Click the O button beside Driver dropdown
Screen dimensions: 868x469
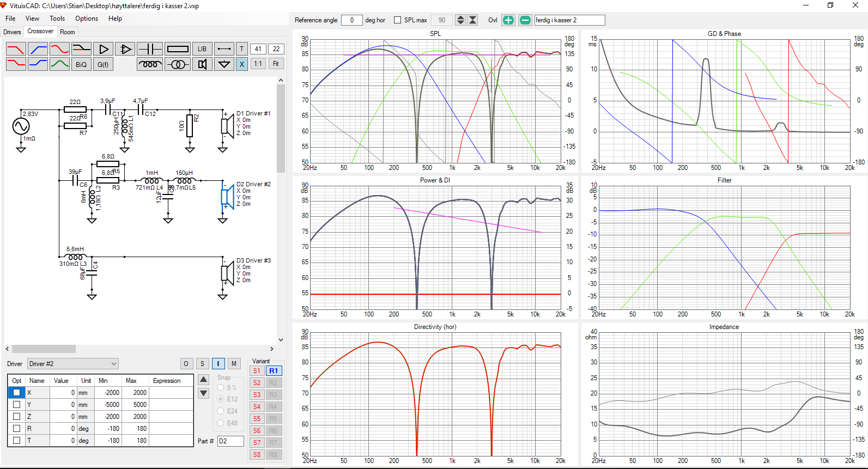pos(186,364)
